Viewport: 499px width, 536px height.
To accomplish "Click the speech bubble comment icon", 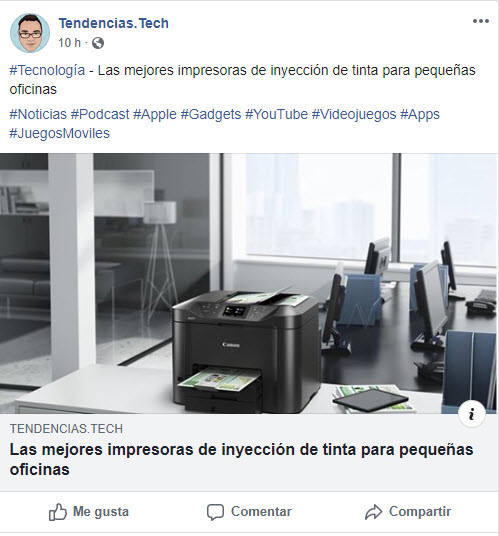I will pyautogui.click(x=215, y=512).
